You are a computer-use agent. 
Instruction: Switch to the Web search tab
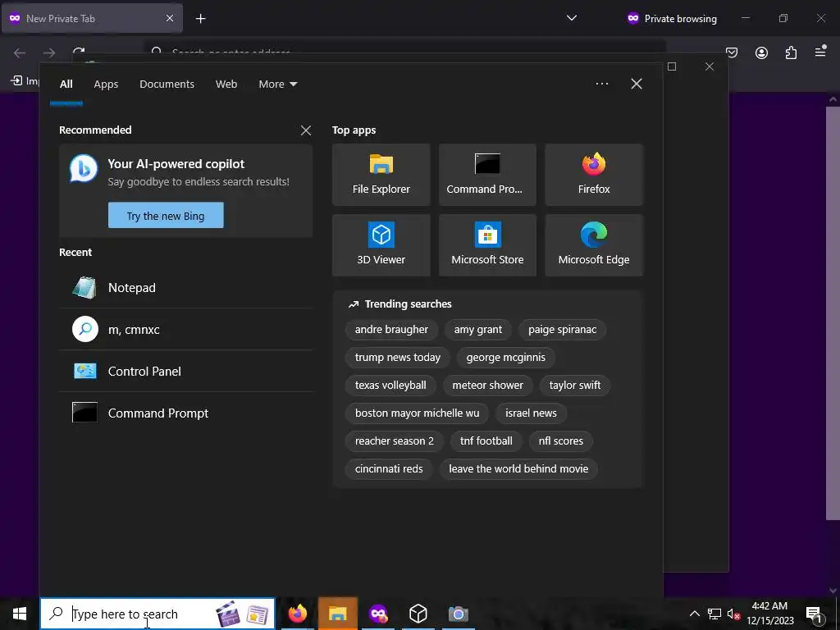(226, 84)
